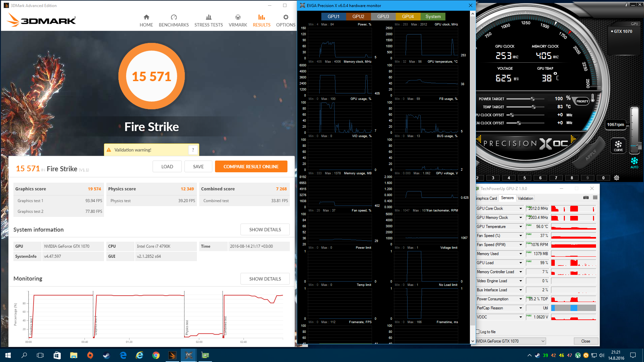Image resolution: width=644 pixels, height=362 pixels.
Task: Switch to EVGA Precision X taskbar icon
Action: coord(189,355)
